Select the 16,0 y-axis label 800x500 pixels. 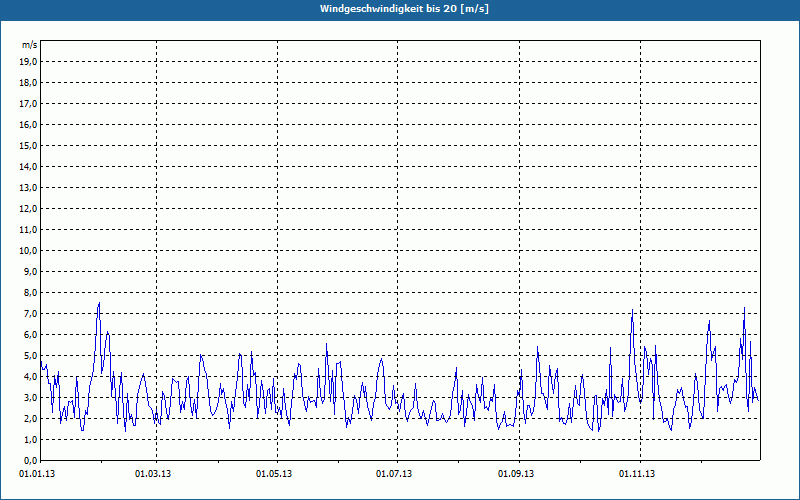tap(28, 124)
